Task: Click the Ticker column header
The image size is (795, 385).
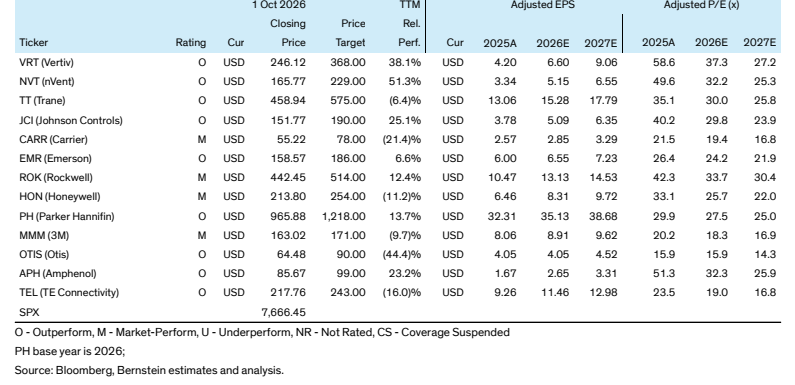Action: coord(33,43)
